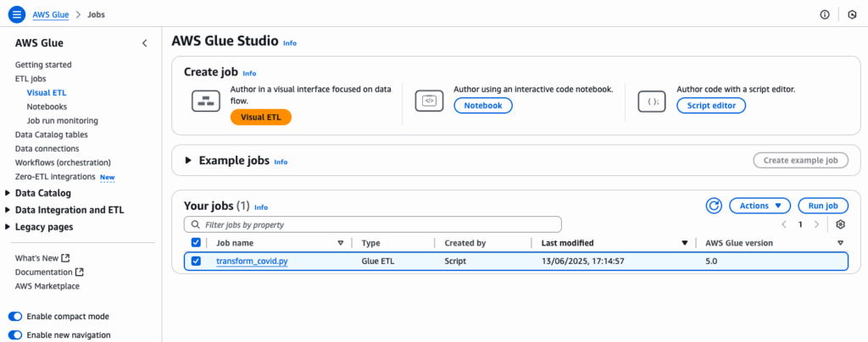
Task: Disable compact mode toggle
Action: (x=15, y=317)
